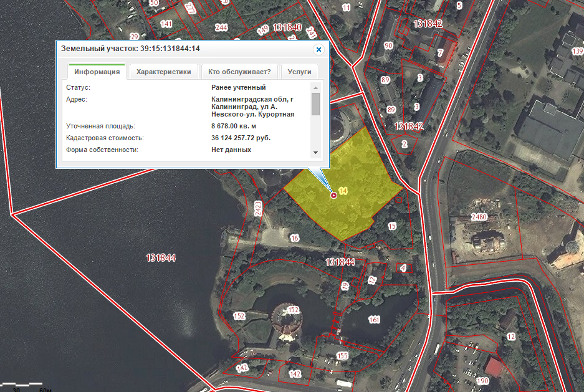
Task: Select parcel 15 on the map
Action: pyautogui.click(x=391, y=226)
